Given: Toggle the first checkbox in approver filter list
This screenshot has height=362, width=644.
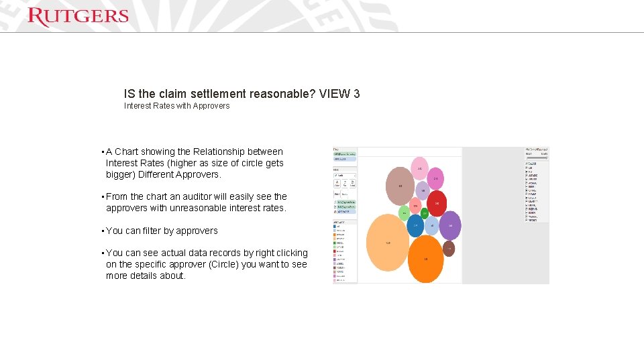Looking at the screenshot, I should (527, 168).
